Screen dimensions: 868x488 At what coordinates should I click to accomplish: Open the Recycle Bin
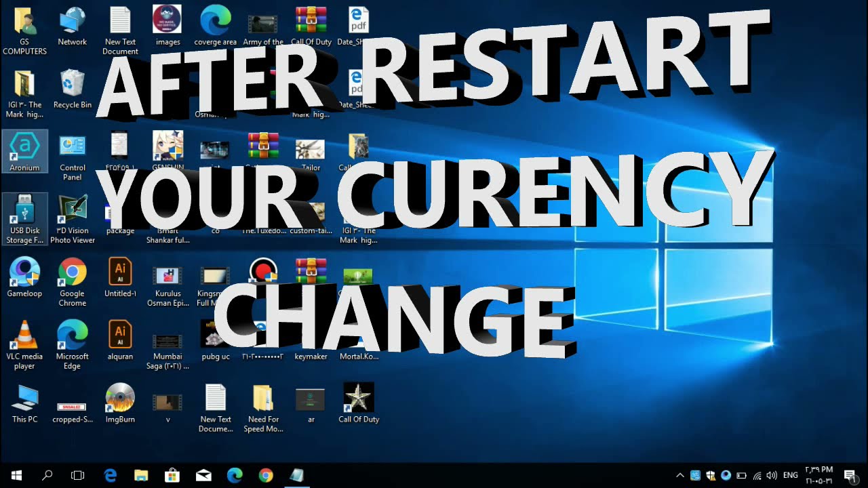coord(72,89)
